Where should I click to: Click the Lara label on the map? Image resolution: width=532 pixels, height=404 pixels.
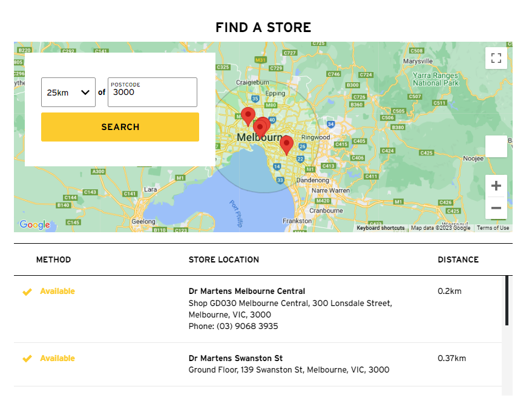pos(150,189)
